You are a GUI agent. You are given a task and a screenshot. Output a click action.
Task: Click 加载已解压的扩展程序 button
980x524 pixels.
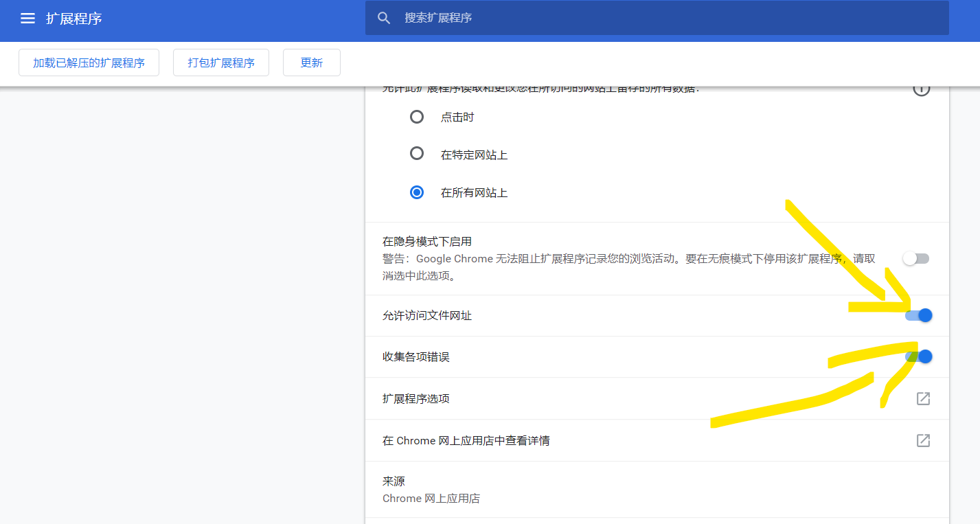(89, 62)
